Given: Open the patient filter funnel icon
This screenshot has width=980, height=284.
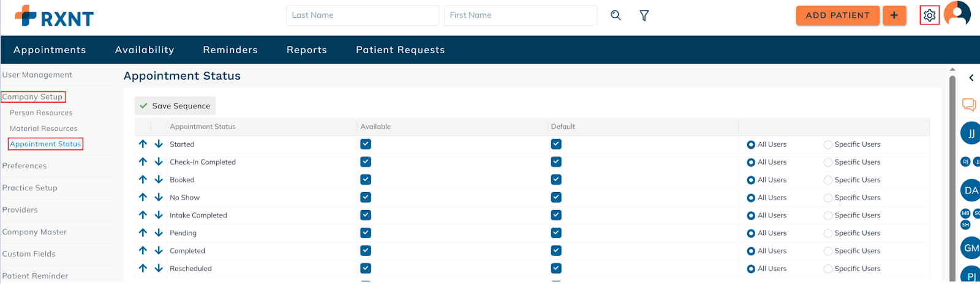Looking at the screenshot, I should click(x=644, y=15).
